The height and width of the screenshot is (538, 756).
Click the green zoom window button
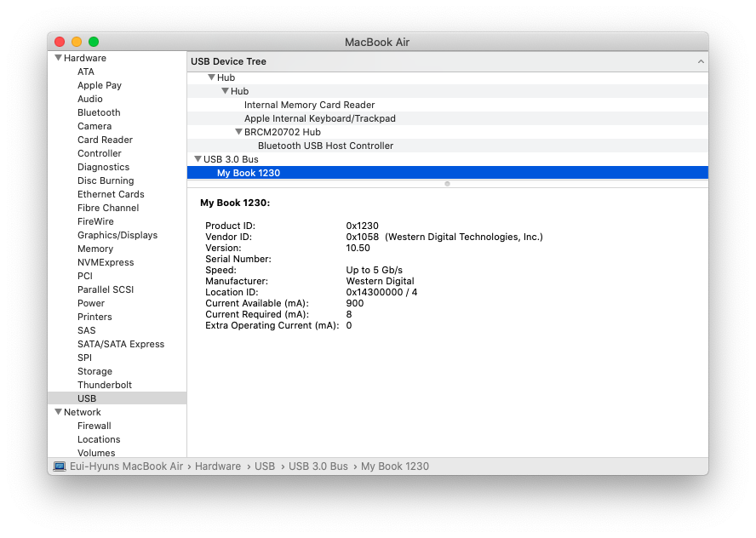94,42
